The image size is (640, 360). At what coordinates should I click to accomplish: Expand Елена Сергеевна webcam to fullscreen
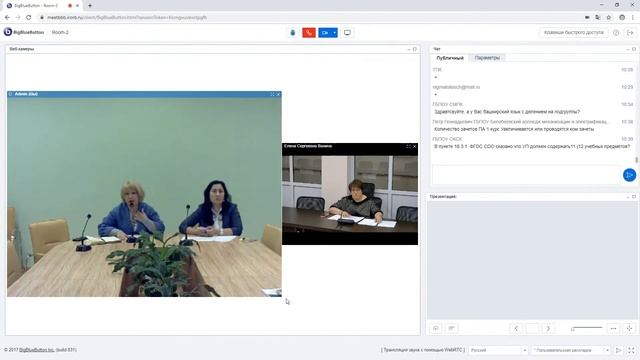[408, 146]
